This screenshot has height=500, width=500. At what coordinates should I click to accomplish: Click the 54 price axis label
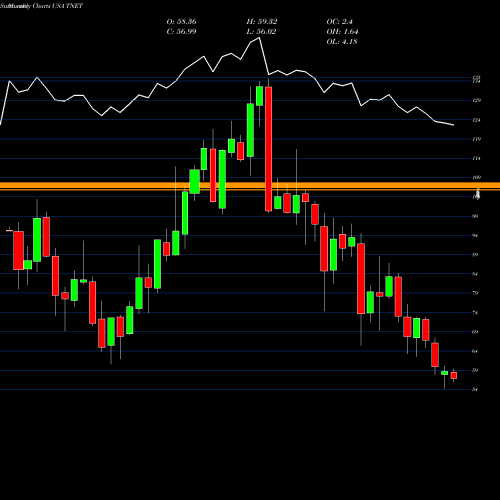pos(475,390)
